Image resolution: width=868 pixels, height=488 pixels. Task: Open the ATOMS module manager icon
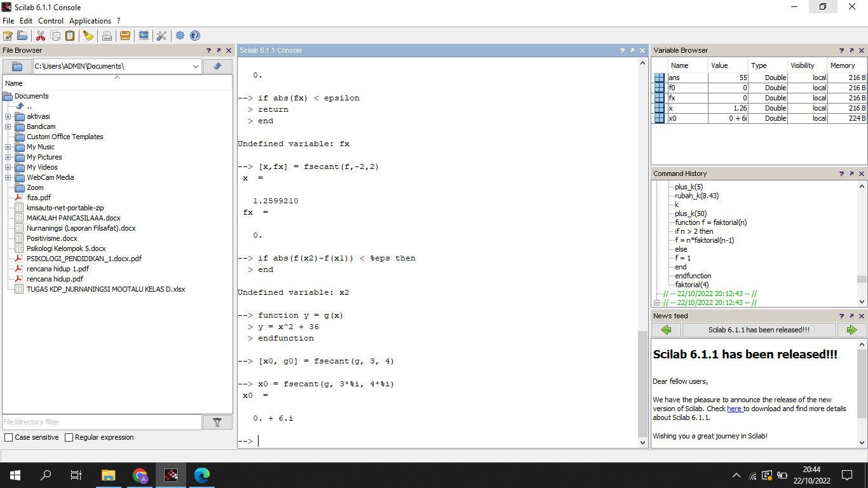(125, 36)
